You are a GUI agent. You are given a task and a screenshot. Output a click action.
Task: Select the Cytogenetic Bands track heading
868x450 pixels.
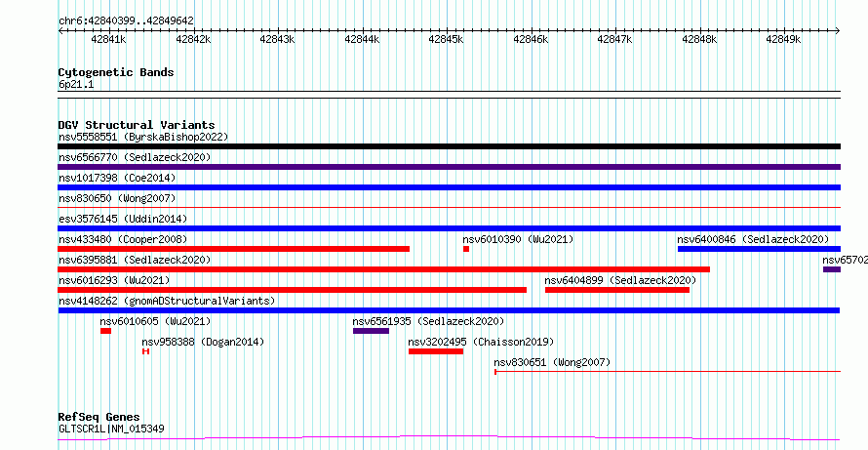click(x=116, y=72)
